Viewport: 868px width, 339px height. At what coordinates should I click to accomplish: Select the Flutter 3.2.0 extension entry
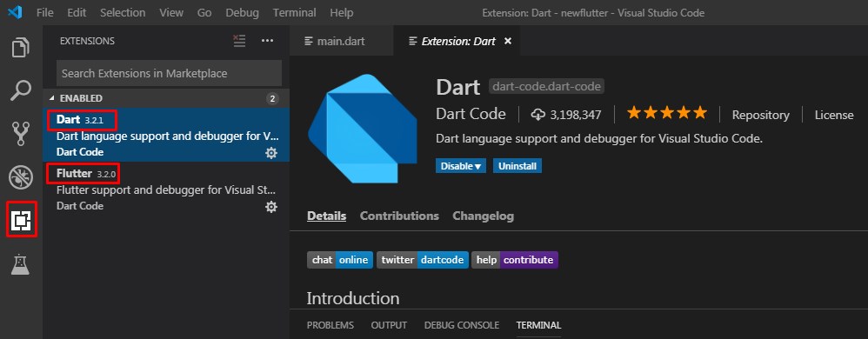pyautogui.click(x=166, y=189)
